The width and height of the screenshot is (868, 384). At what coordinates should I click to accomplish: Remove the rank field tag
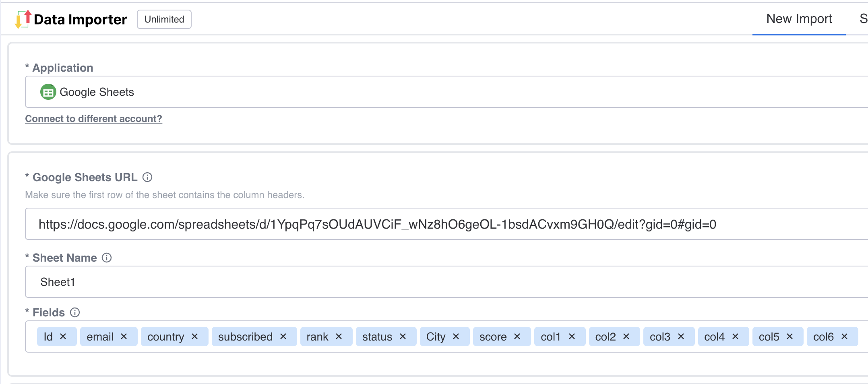tap(339, 337)
